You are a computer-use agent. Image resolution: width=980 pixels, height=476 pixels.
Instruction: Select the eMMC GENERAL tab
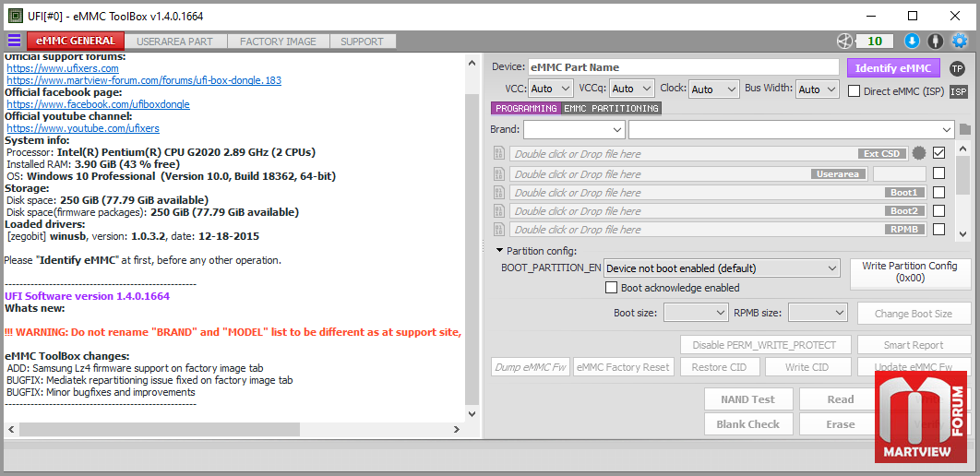tap(76, 42)
